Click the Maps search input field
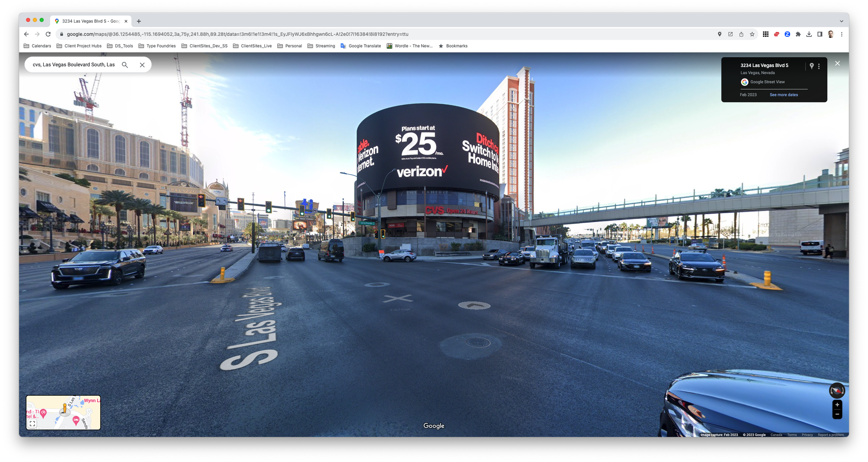 74,65
